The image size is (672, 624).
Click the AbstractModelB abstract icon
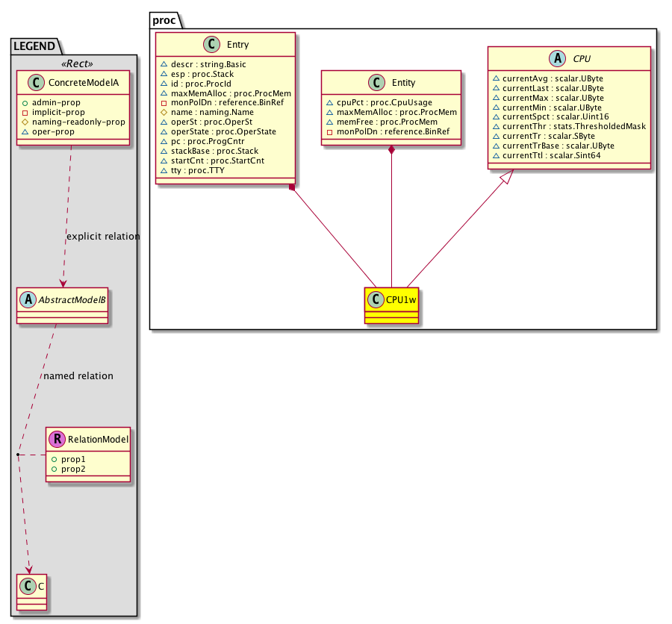point(28,299)
